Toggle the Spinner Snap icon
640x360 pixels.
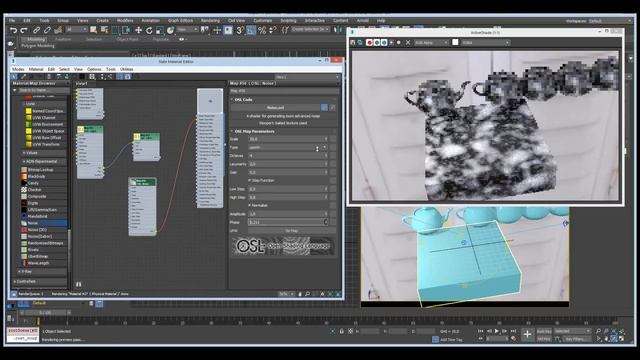[x=273, y=30]
